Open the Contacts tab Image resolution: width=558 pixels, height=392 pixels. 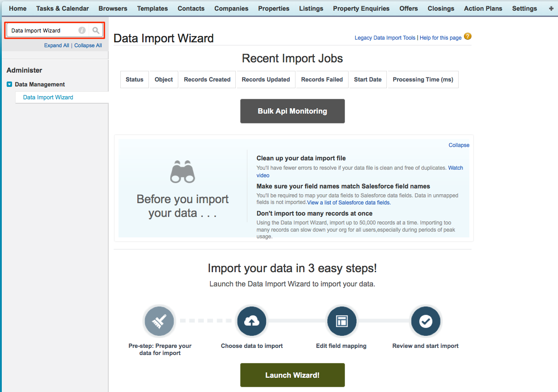[x=191, y=8]
